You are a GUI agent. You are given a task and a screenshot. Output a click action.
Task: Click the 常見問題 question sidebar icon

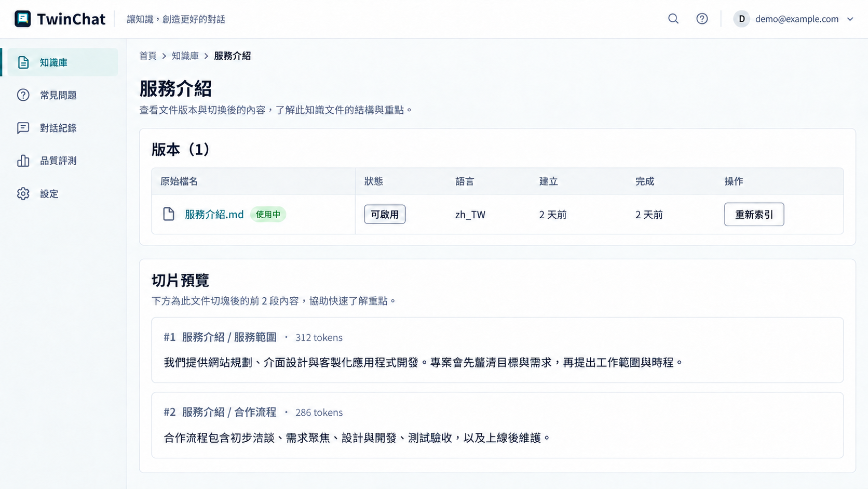tap(23, 95)
